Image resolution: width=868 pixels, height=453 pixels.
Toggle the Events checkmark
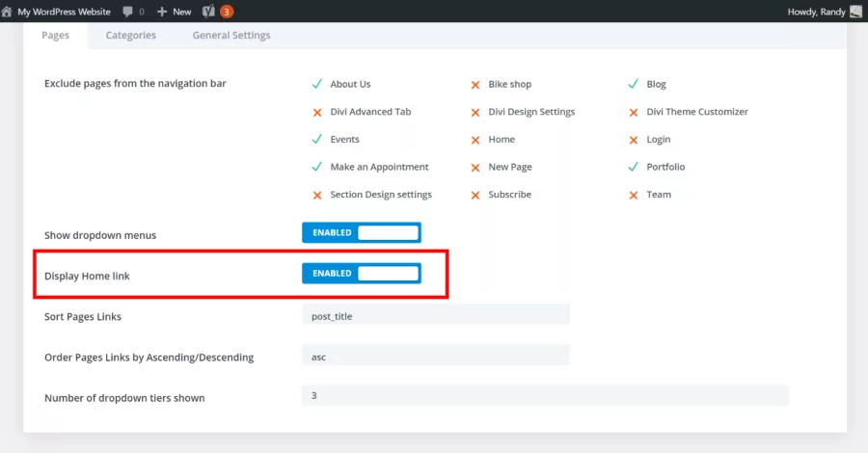pyautogui.click(x=316, y=139)
